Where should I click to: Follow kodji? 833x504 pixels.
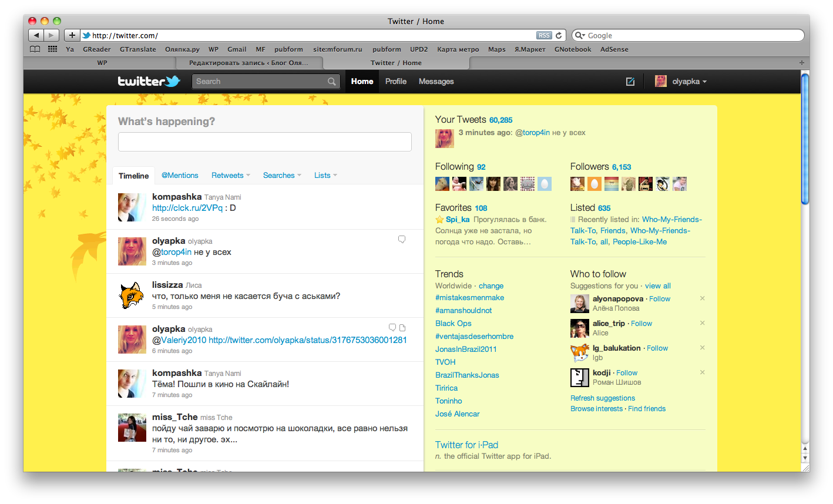[x=627, y=372]
